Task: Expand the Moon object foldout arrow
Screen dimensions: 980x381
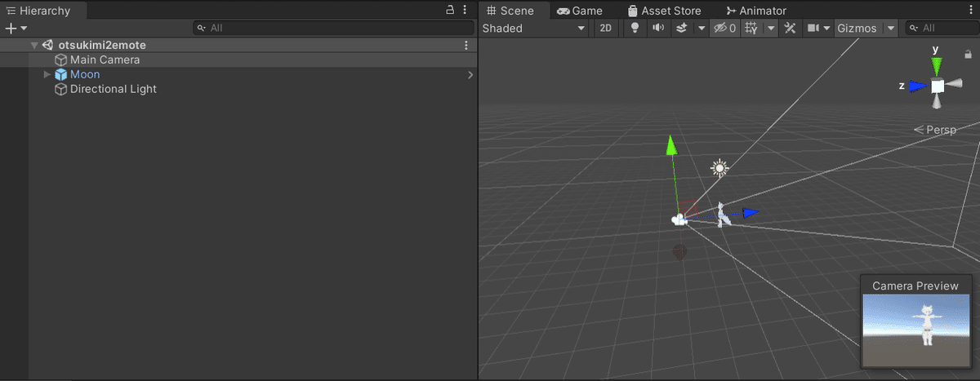Action: pyautogui.click(x=47, y=75)
